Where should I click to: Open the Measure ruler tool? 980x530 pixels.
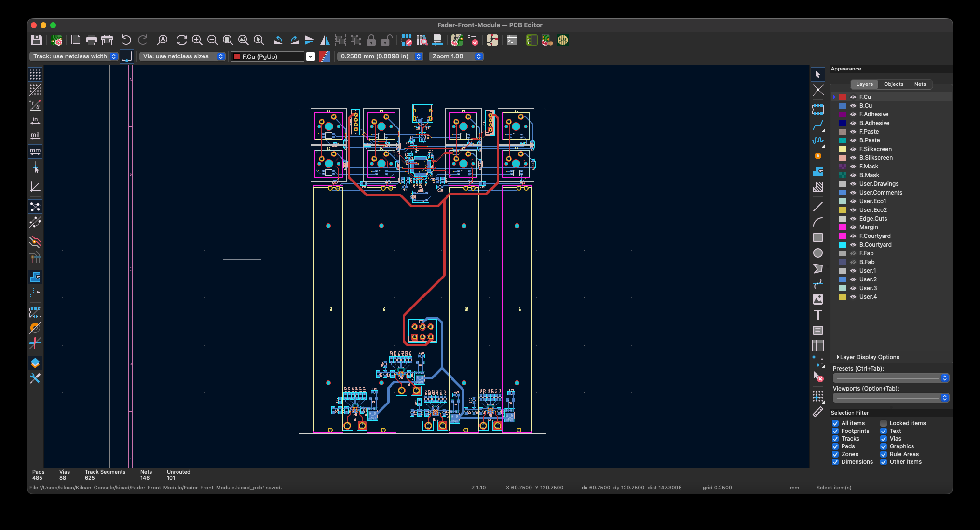pos(818,412)
